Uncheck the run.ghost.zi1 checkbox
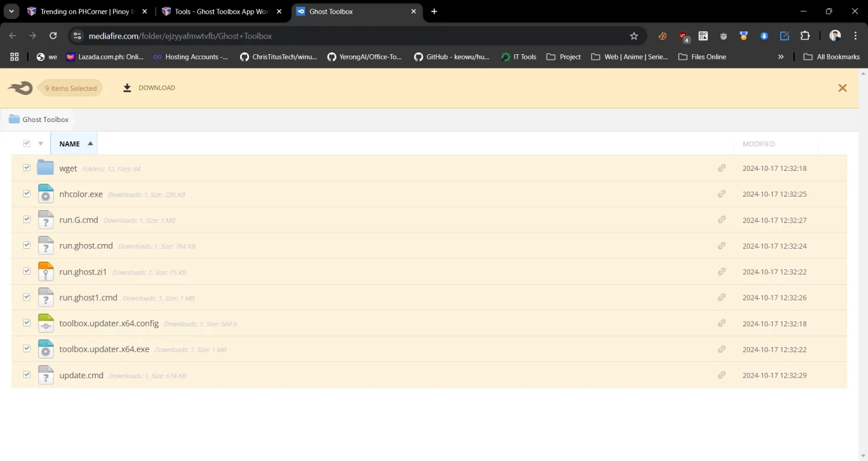Viewport: 868px width, 461px height. pos(27,270)
